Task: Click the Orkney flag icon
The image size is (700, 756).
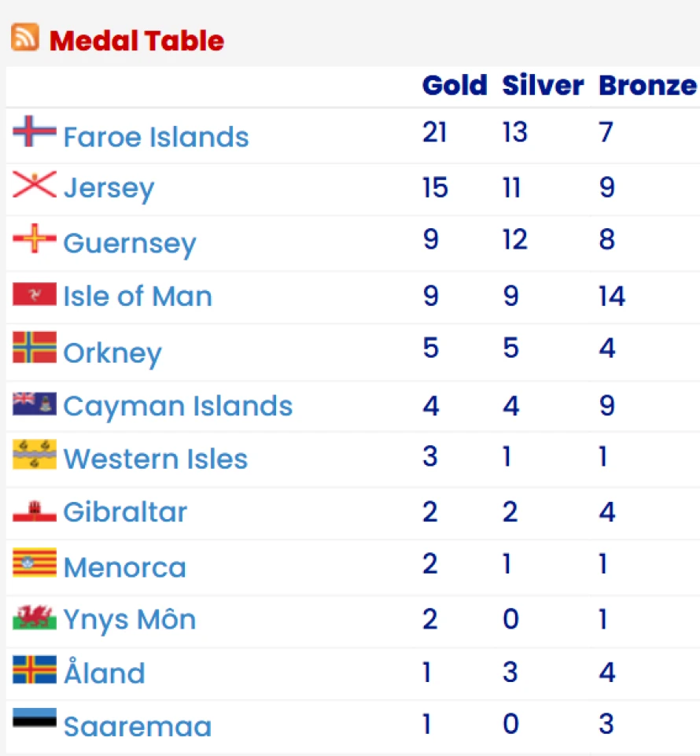Action: pos(35,347)
